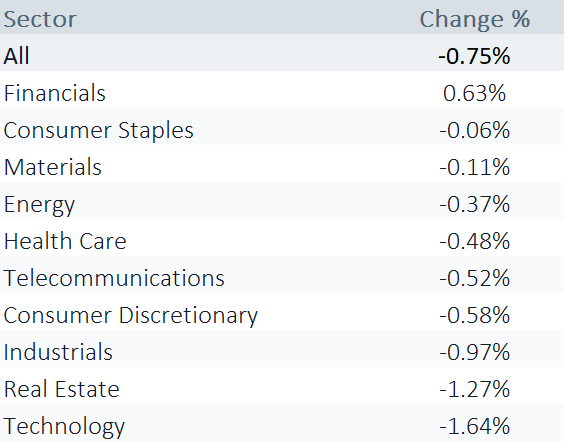The image size is (564, 442).
Task: Click the -0.11% Materials value
Action: [474, 167]
